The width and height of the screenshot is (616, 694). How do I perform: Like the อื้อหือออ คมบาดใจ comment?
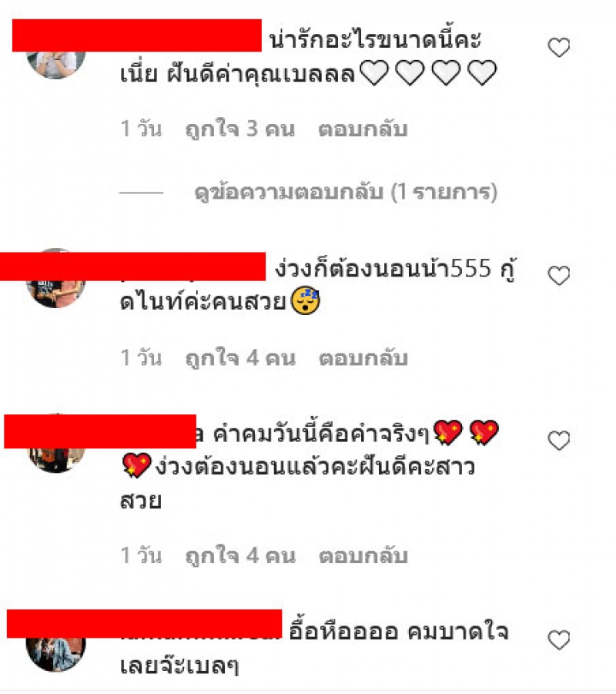559,640
